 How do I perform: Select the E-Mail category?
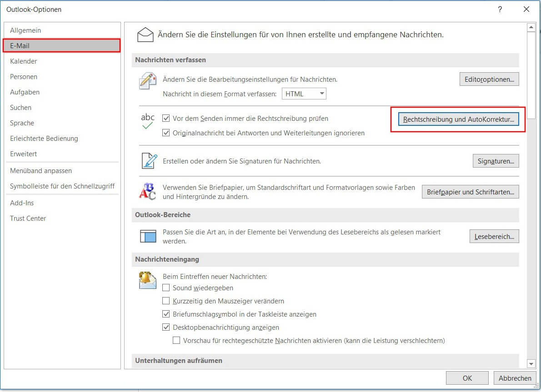62,45
